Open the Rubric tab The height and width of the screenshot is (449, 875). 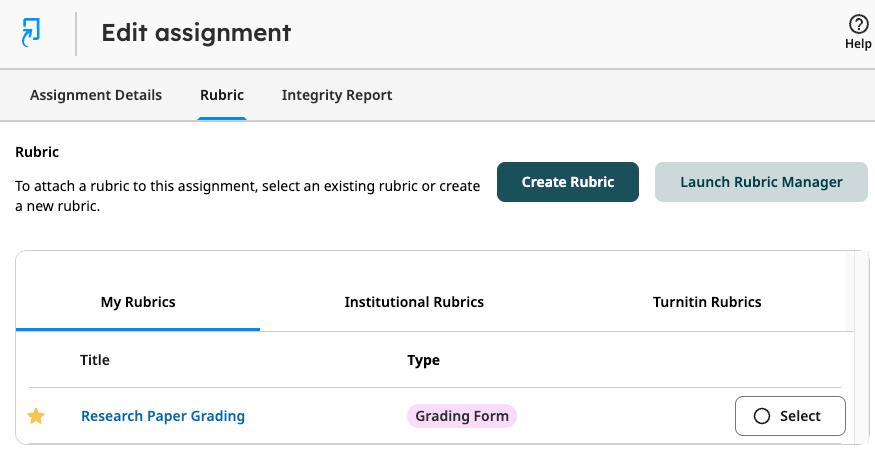[x=222, y=95]
